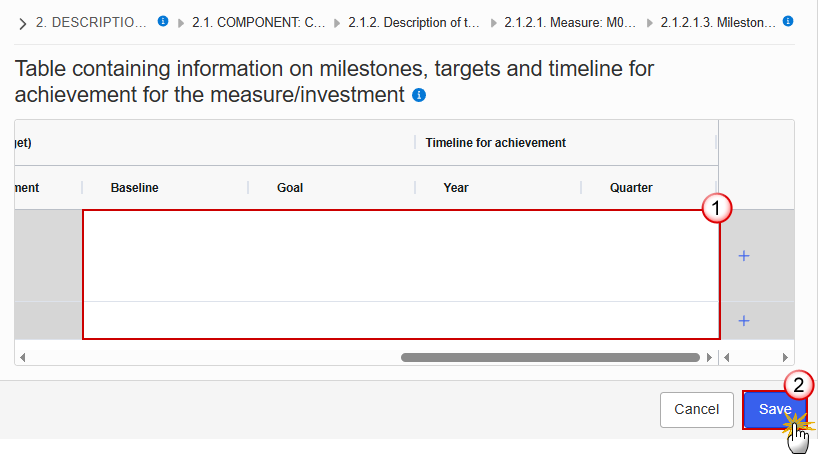
Task: Open 2.1. COMPONENT breadcrumb item
Action: pyautogui.click(x=258, y=21)
